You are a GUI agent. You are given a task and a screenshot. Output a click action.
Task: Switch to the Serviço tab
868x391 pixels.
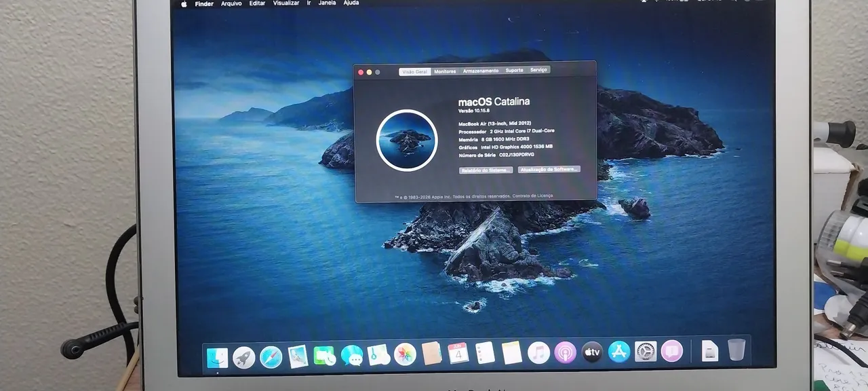(538, 69)
